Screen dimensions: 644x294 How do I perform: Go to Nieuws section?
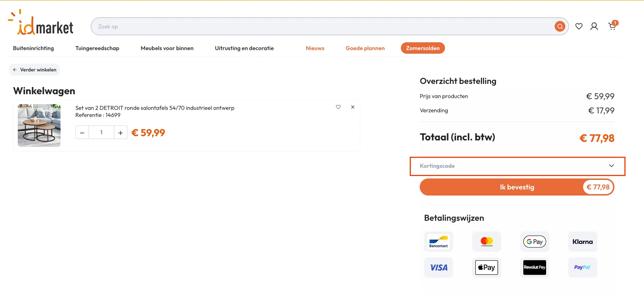tap(315, 48)
